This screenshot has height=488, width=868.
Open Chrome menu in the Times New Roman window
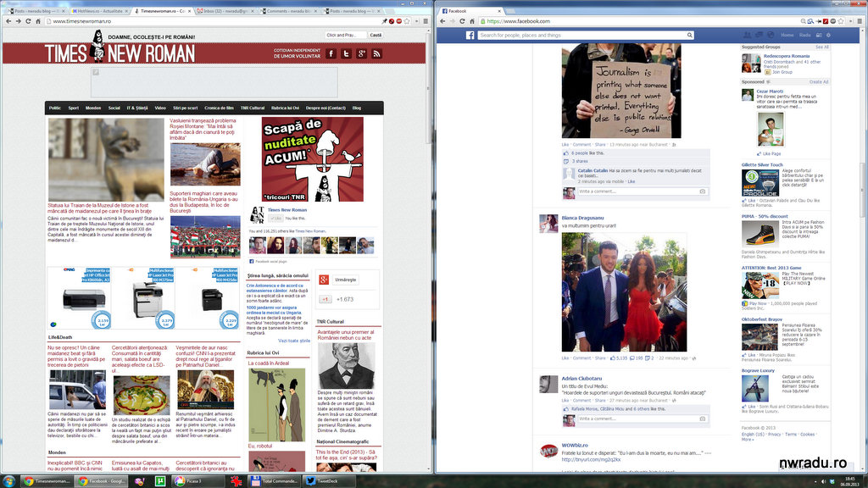tap(426, 21)
